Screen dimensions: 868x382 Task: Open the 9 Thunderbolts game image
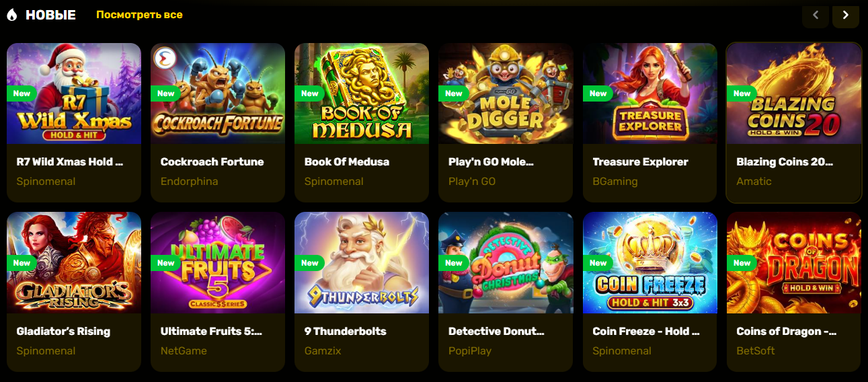point(362,263)
